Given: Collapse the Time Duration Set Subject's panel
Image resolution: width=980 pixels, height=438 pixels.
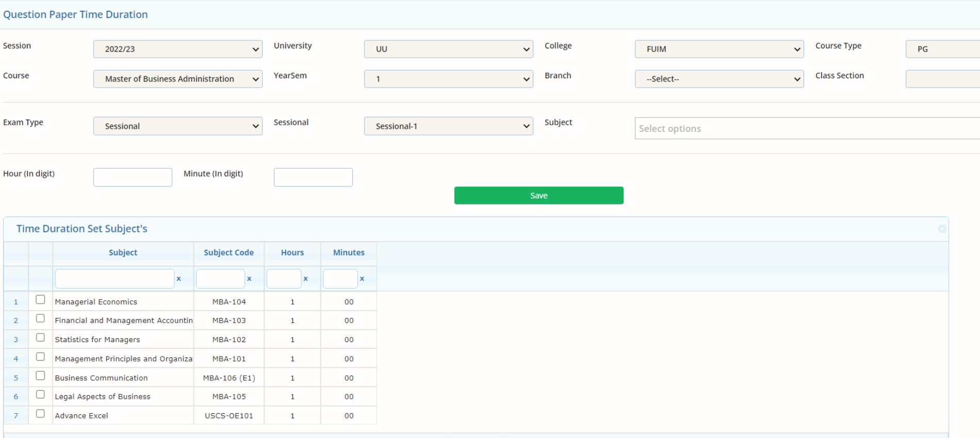Looking at the screenshot, I should click(x=942, y=229).
